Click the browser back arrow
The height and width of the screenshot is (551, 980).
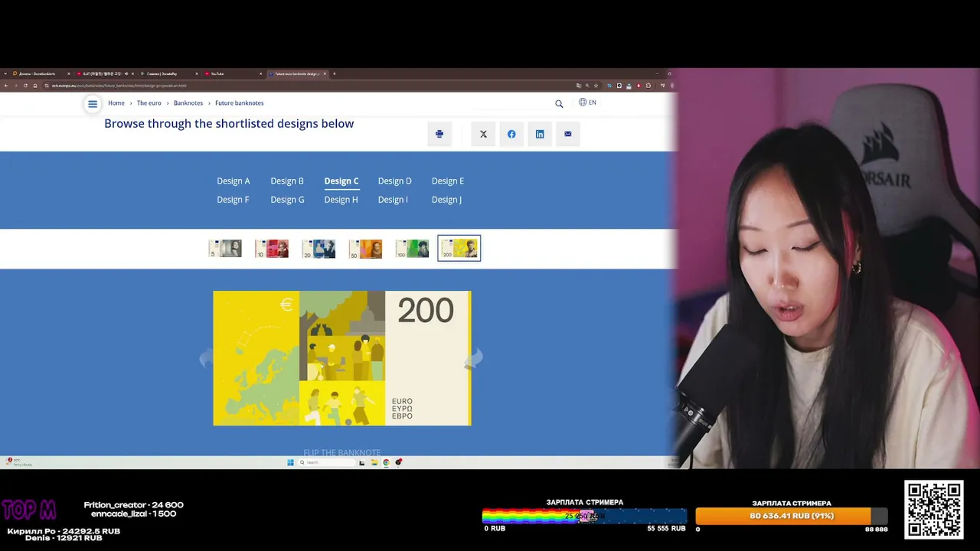click(6, 85)
